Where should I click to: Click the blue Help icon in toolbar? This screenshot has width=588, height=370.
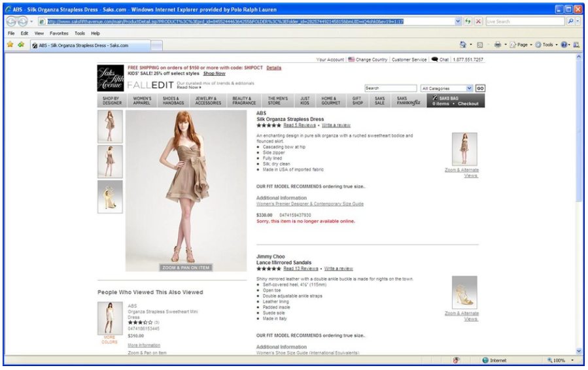coord(564,44)
